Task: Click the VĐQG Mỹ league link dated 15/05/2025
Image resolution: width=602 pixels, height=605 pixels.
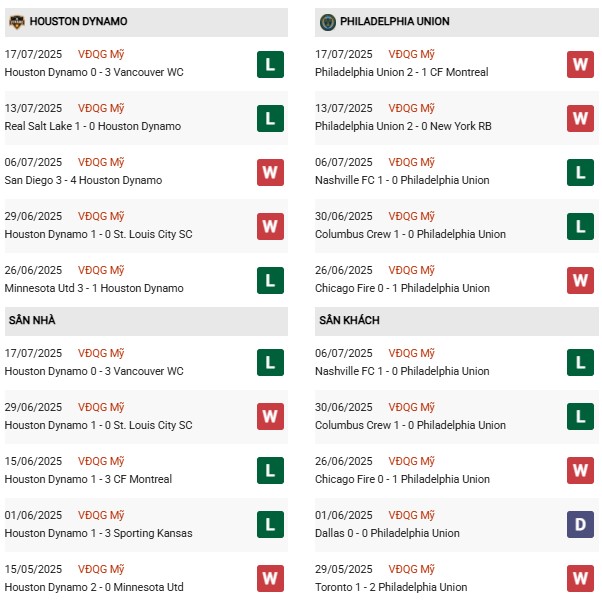Action: pyautogui.click(x=103, y=569)
